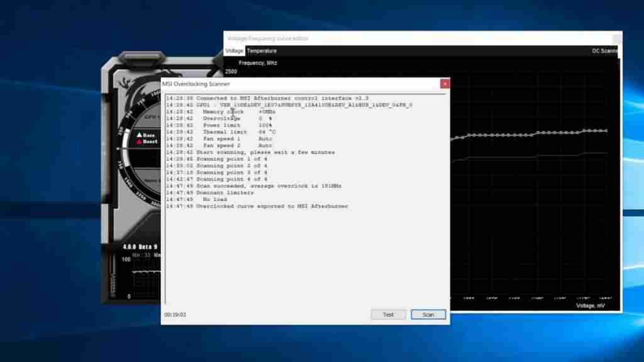
Task: Click the 4.6.0 Beta 9 version label
Action: click(131, 246)
